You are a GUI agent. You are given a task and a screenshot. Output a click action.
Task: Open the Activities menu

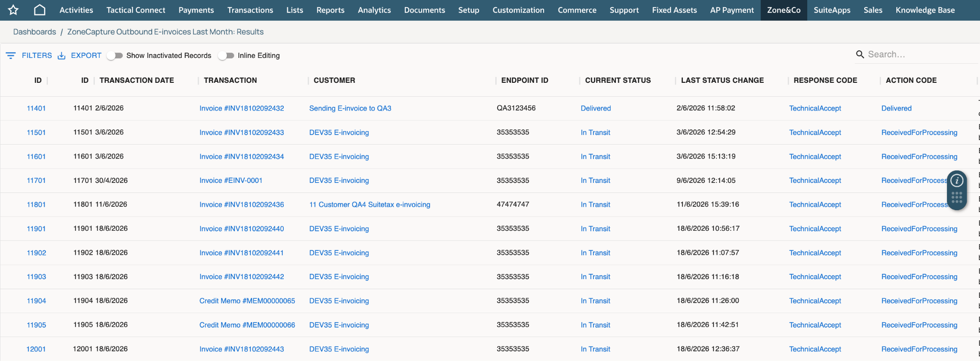click(76, 10)
